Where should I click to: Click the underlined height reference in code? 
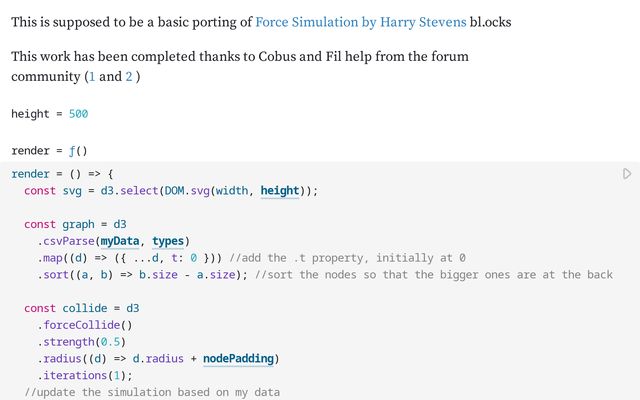[280, 190]
